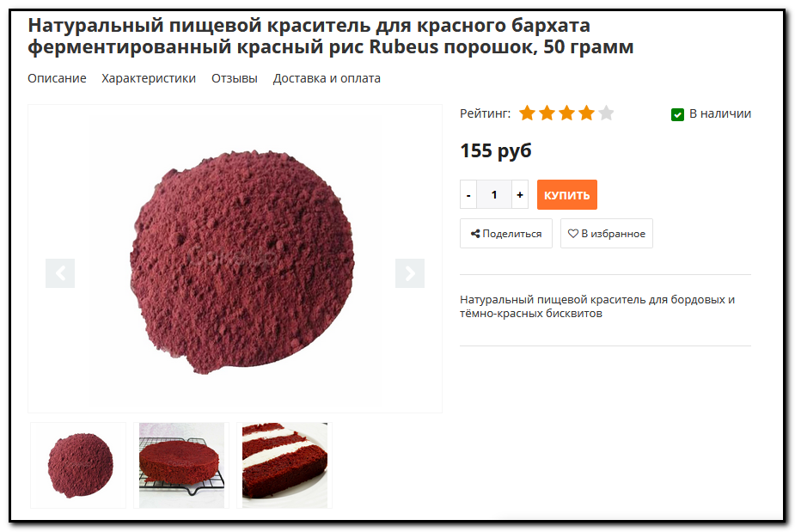Show the previous product image arrow
The height and width of the screenshot is (532, 795).
[x=60, y=273]
